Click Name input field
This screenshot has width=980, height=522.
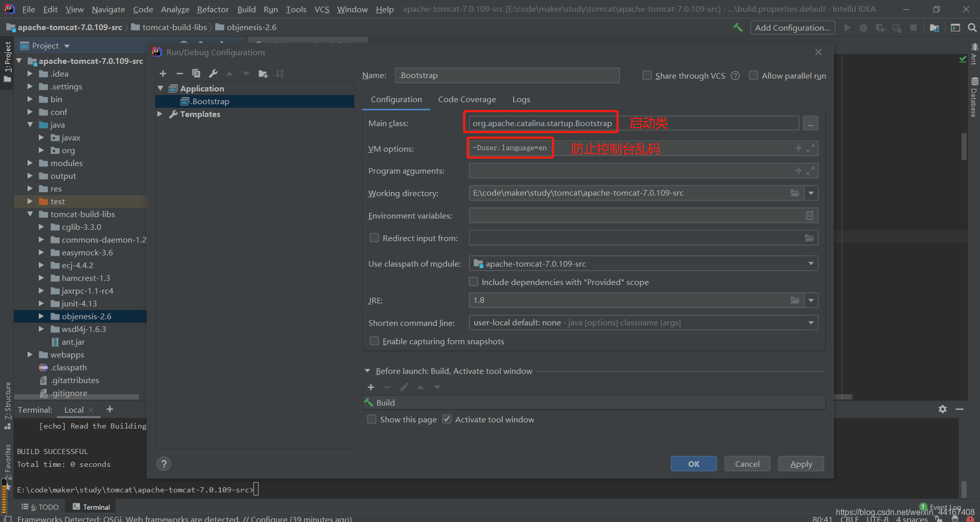(507, 76)
